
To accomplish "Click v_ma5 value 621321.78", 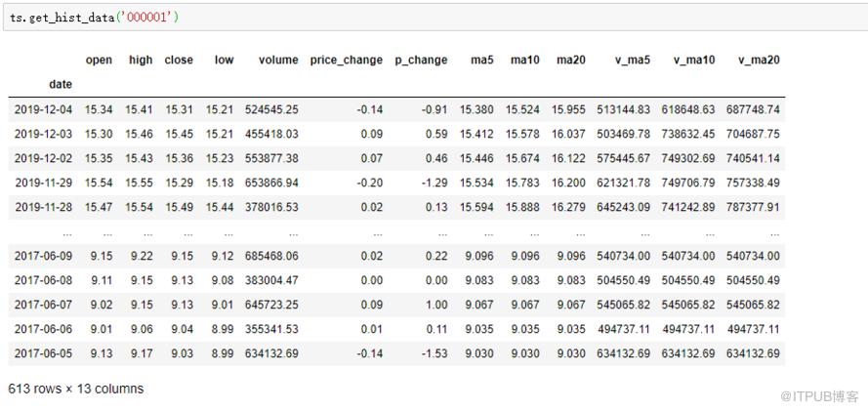I will point(624,183).
